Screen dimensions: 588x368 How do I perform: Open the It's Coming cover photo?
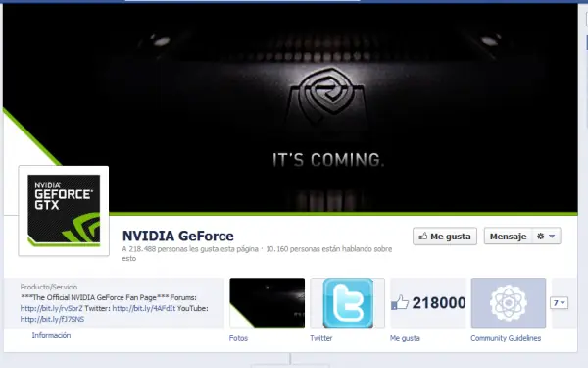point(290,109)
